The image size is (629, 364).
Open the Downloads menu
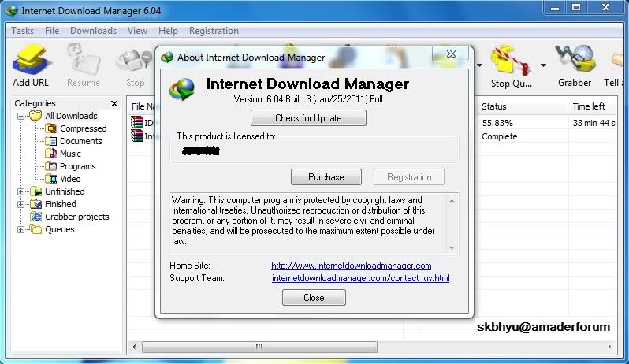(94, 31)
